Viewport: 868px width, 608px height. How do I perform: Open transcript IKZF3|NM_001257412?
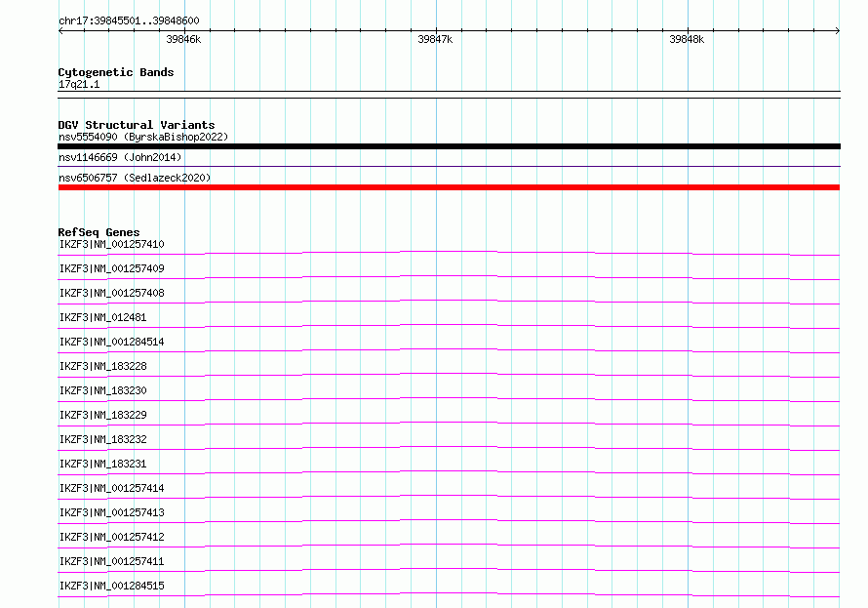coord(112,537)
